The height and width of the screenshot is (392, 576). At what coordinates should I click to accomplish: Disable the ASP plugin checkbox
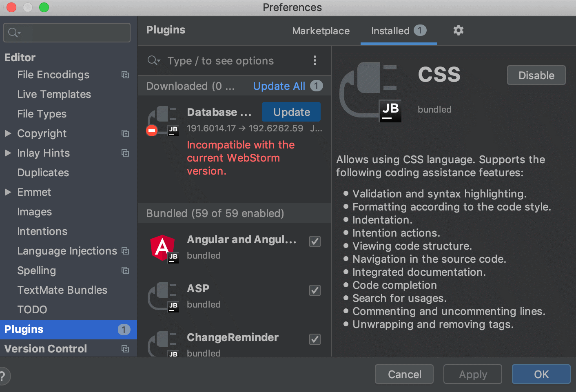315,290
